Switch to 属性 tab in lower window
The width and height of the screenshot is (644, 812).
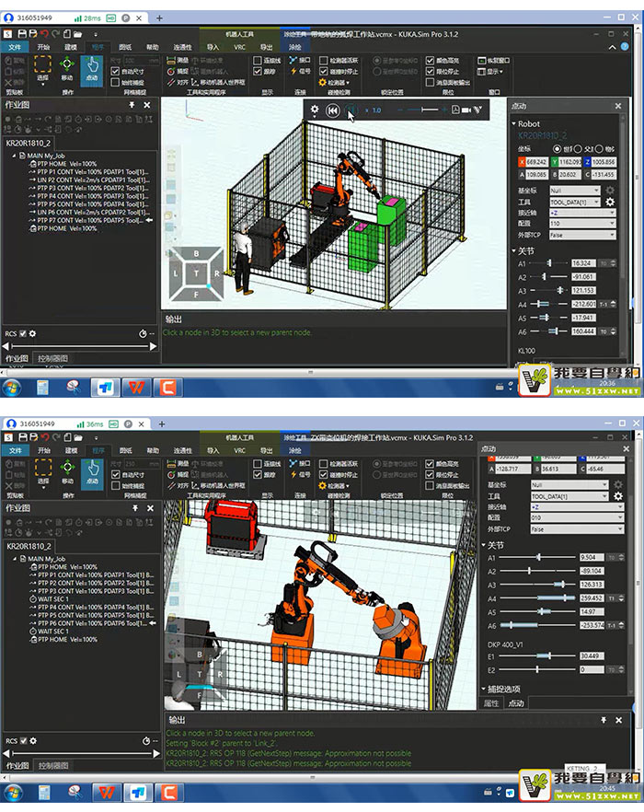(x=490, y=702)
